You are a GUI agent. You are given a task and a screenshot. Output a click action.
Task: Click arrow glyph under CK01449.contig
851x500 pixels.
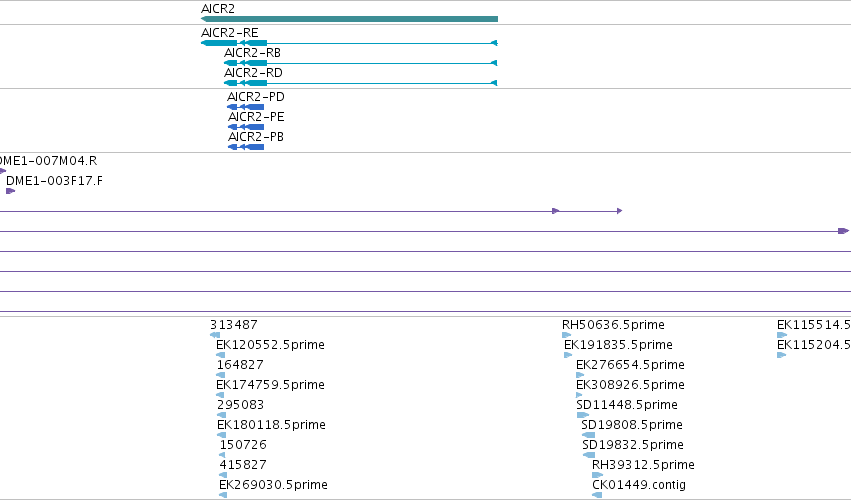(x=597, y=495)
